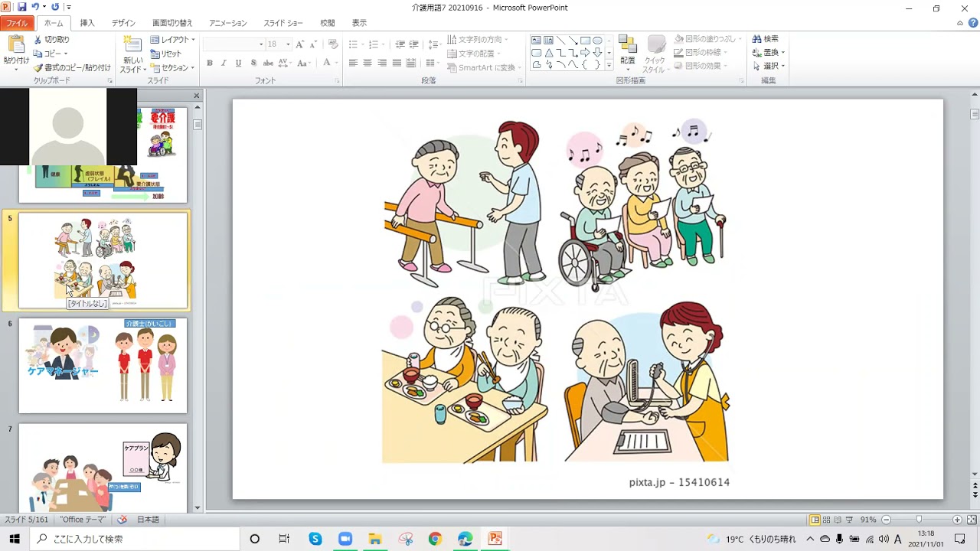980x551 pixels.
Task: Decrease font size with smaller A icon
Action: click(314, 44)
